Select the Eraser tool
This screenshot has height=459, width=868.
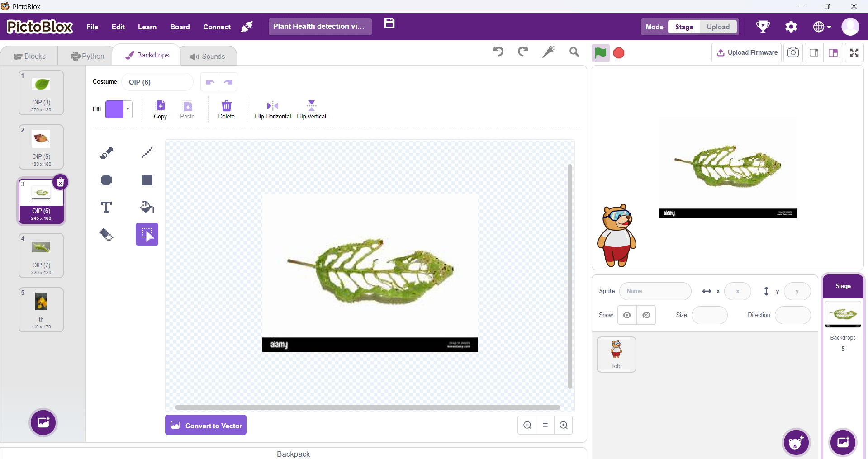click(x=106, y=234)
